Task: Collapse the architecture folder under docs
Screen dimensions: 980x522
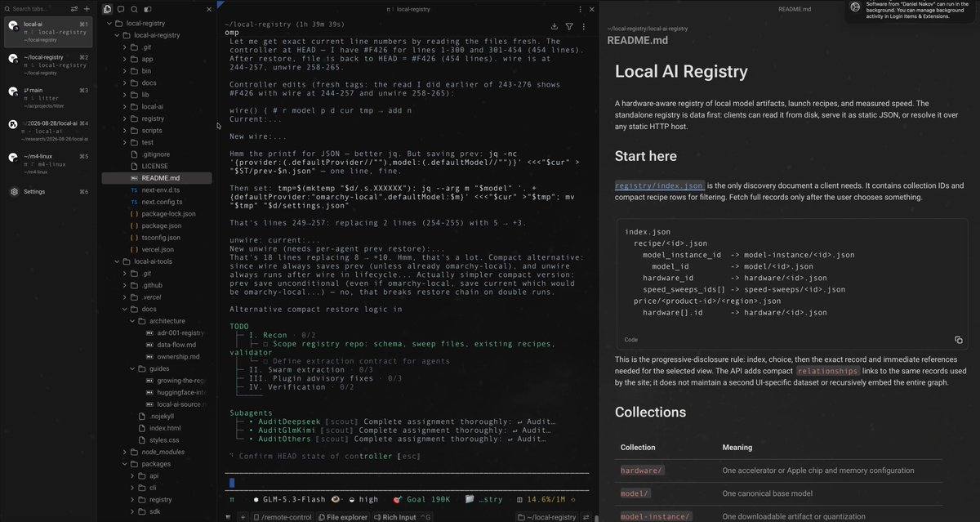Action: (x=167, y=321)
